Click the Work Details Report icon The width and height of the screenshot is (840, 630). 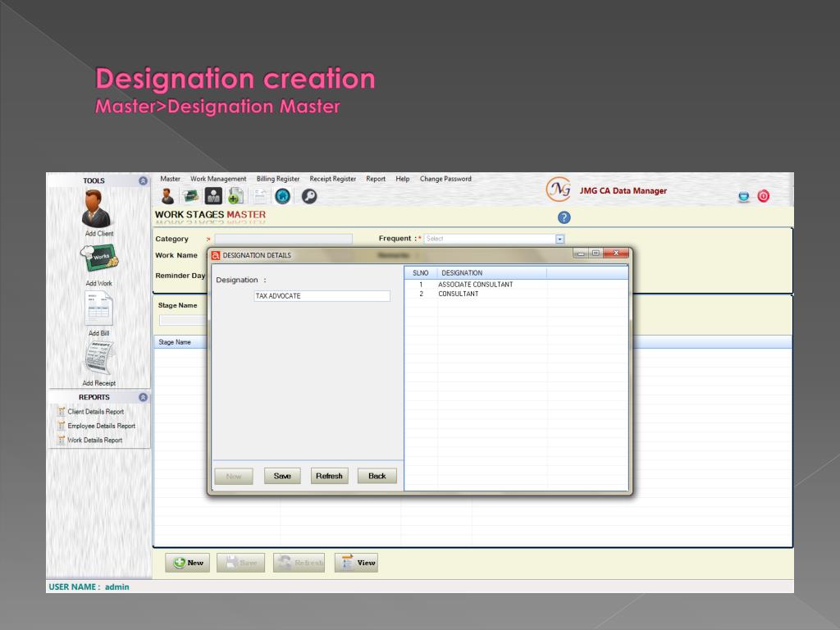(62, 441)
